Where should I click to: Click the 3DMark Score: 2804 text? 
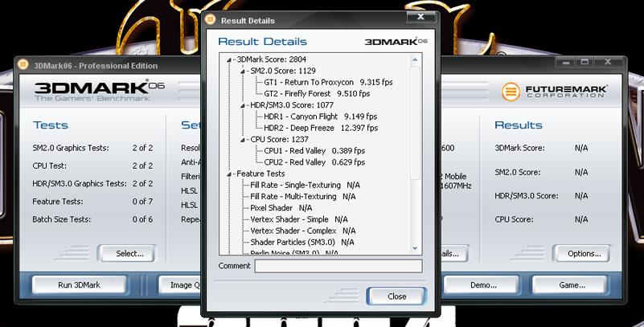pos(271,59)
